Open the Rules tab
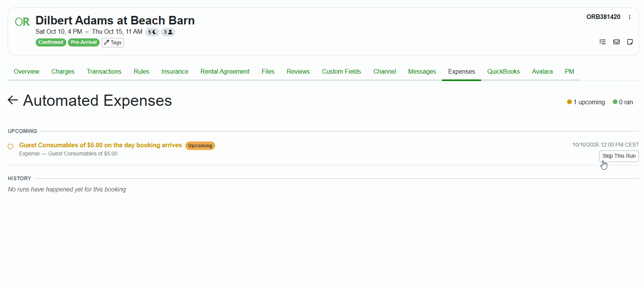Viewport: 644px width, 288px height. pyautogui.click(x=142, y=71)
